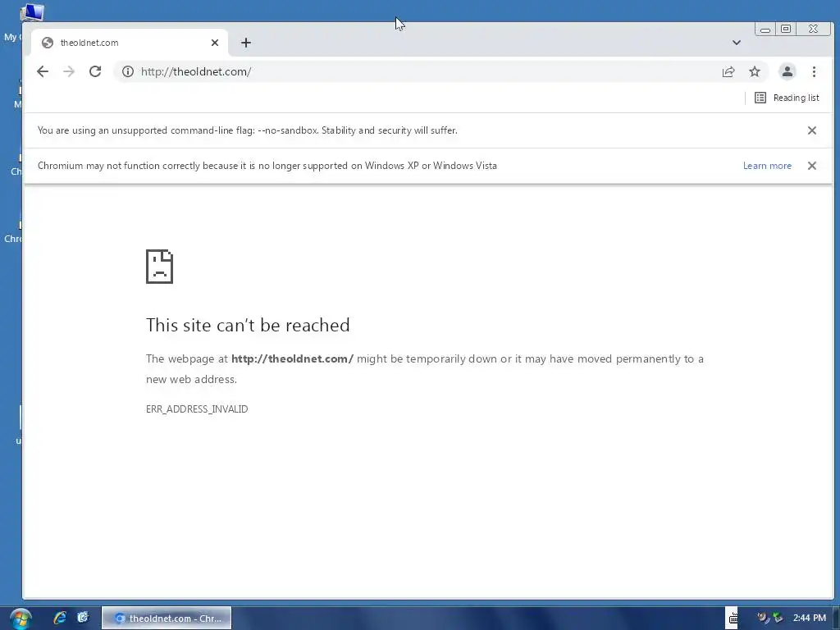Click the sad page error icon
The image size is (840, 630).
(x=160, y=267)
